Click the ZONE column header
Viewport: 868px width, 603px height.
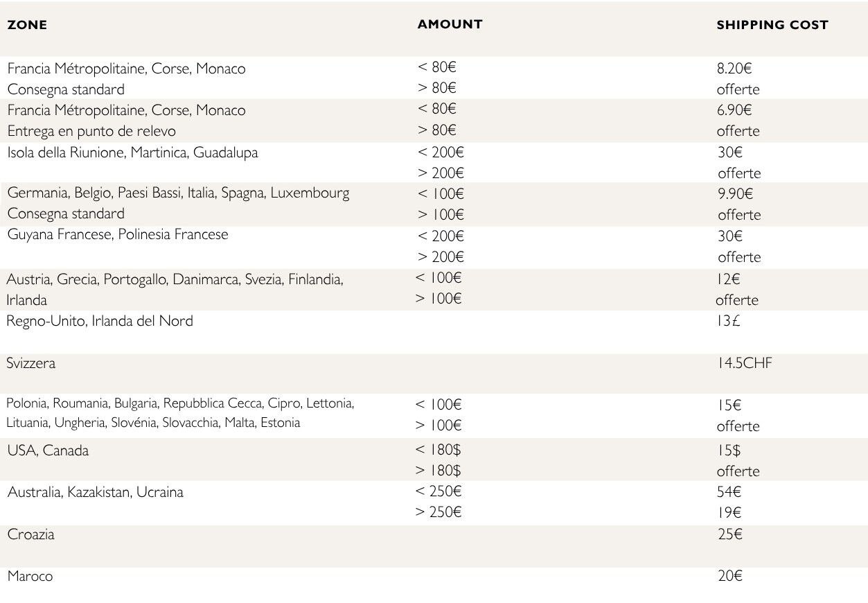pos(27,25)
